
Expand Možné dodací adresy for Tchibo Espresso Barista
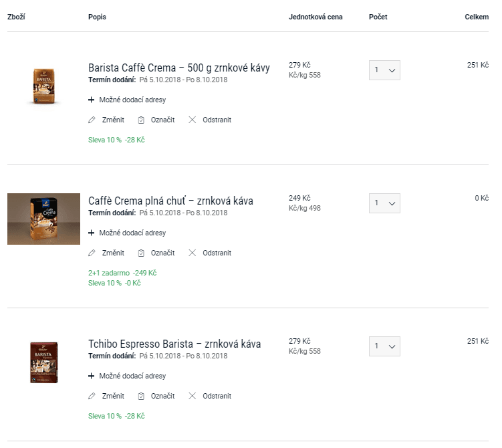pos(127,376)
